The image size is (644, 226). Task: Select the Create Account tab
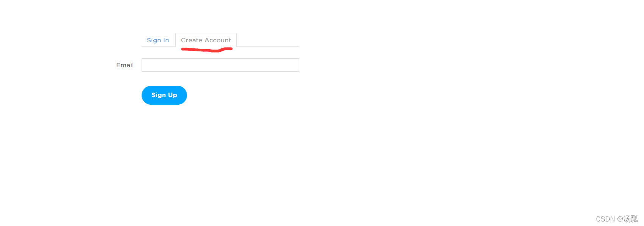(206, 40)
